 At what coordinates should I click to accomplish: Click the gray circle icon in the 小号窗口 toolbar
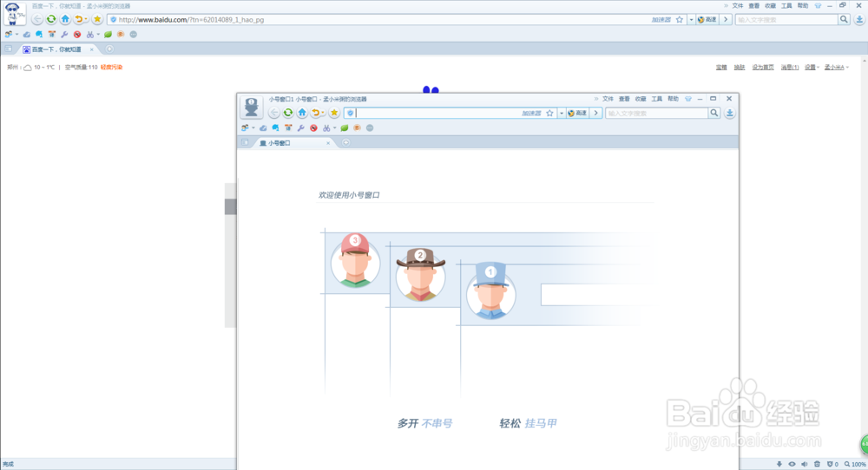370,127
